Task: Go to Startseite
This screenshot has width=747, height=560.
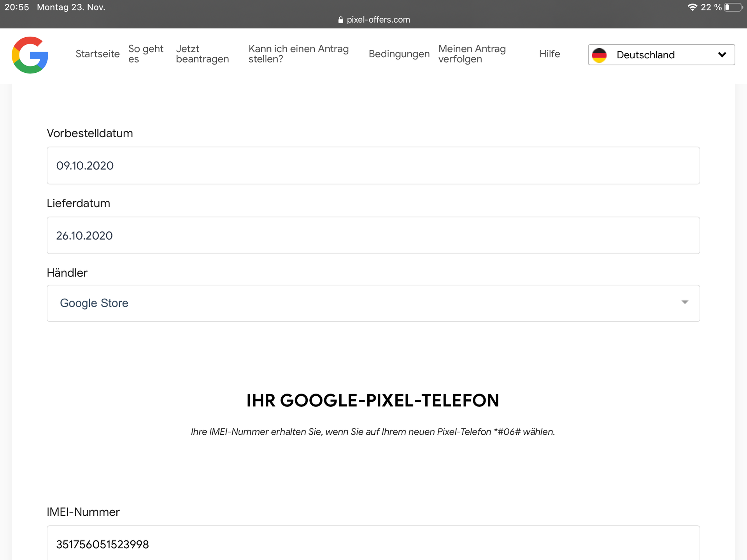Action: [98, 54]
